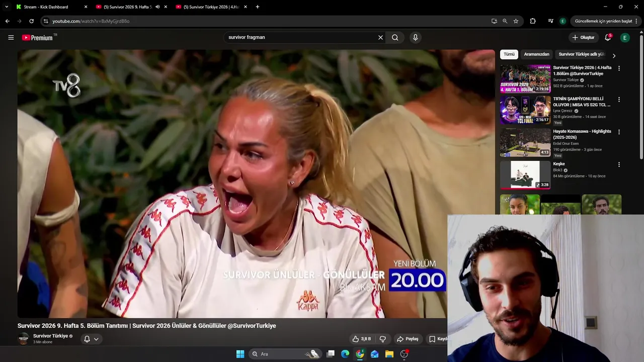Open Survivor Türkiye 2026 4.Hafta video thumbnail
Viewport: 644px width, 362px height.
tap(525, 78)
